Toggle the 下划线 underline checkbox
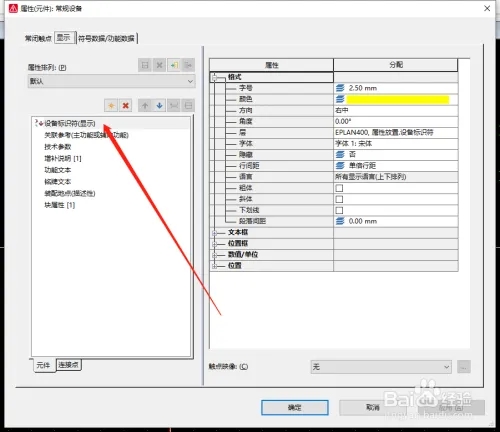The width and height of the screenshot is (500, 432). (x=339, y=210)
